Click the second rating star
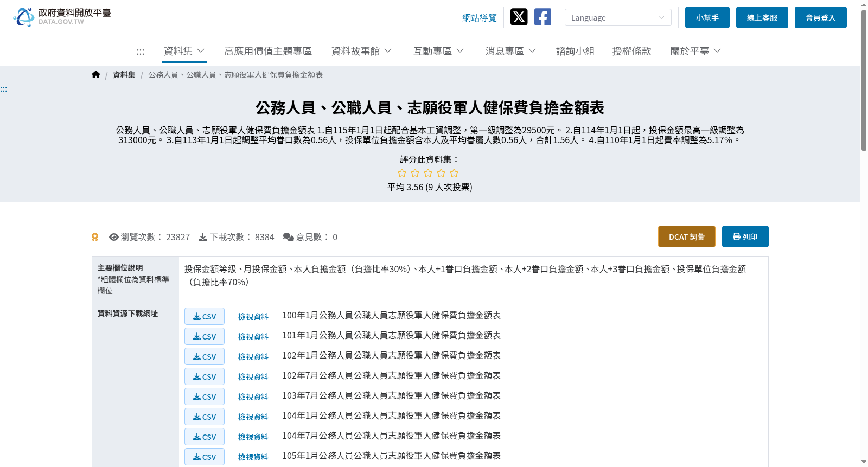The width and height of the screenshot is (868, 467). (x=415, y=173)
